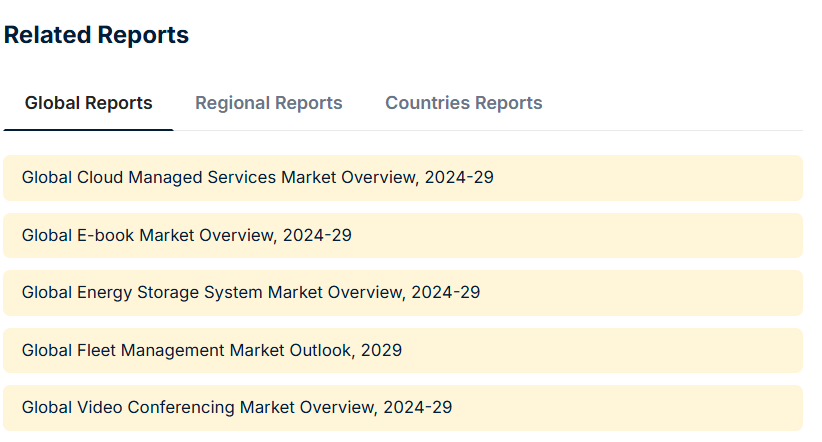This screenshot has width=822, height=442.
Task: Open the Countries Reports tab
Action: coord(463,103)
